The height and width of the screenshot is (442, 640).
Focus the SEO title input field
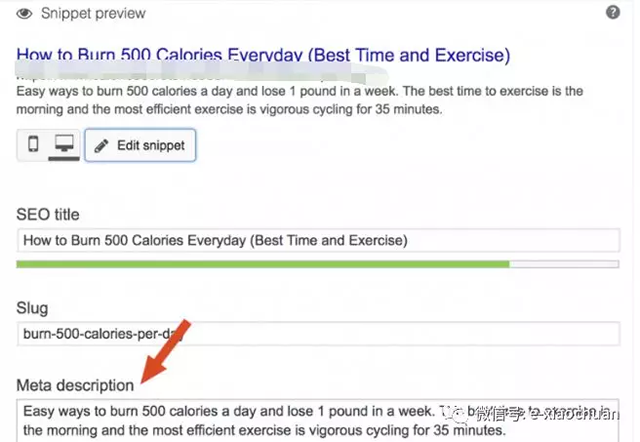[x=318, y=241]
